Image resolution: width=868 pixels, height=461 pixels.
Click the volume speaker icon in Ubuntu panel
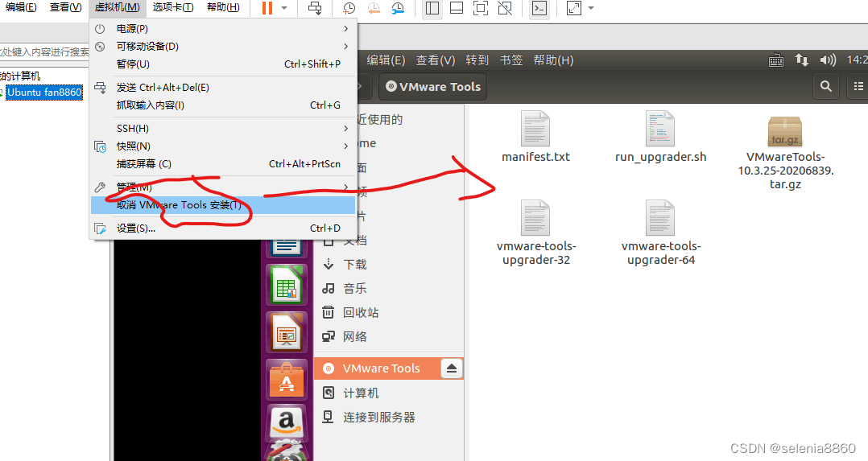[x=828, y=60]
